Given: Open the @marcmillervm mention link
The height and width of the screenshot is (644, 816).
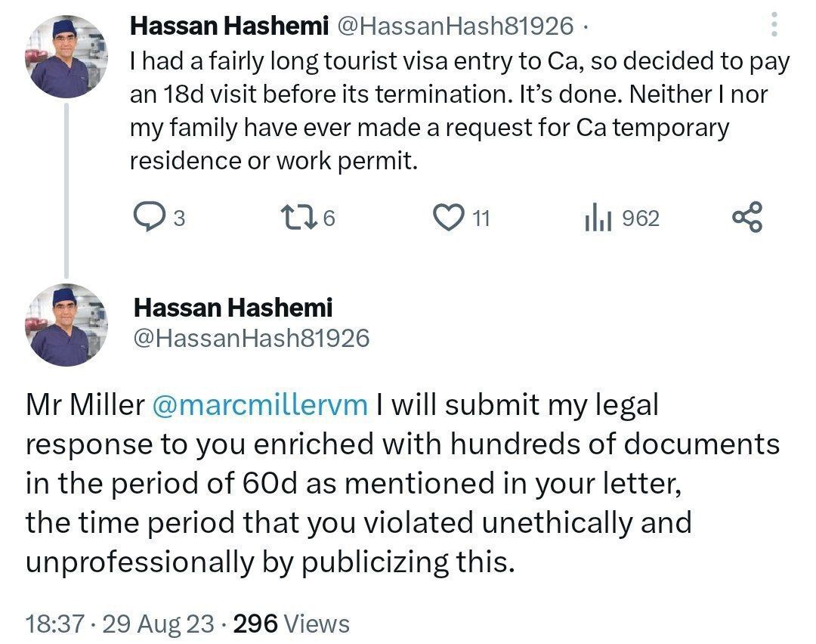Looking at the screenshot, I should [260, 405].
